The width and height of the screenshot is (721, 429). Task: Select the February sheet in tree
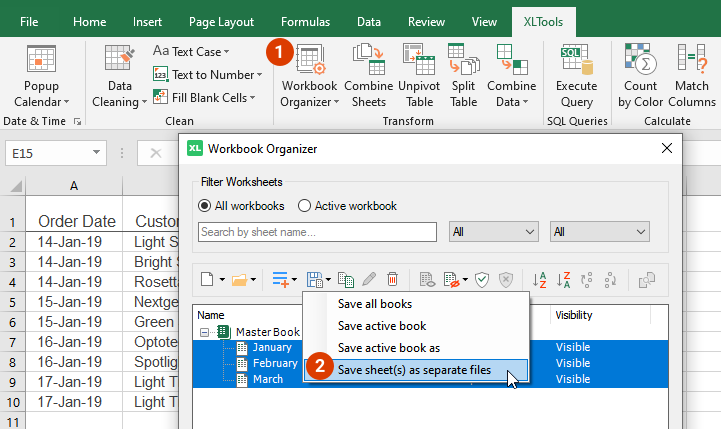pyautogui.click(x=275, y=363)
